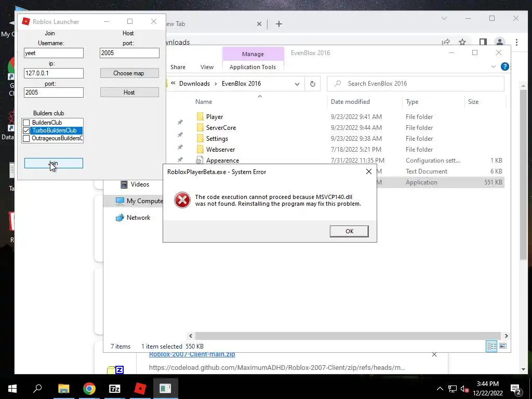Close the RobloxPlayerBeta.exe System Error dialog
Screen dimensions: 532x399
[x=369, y=171]
